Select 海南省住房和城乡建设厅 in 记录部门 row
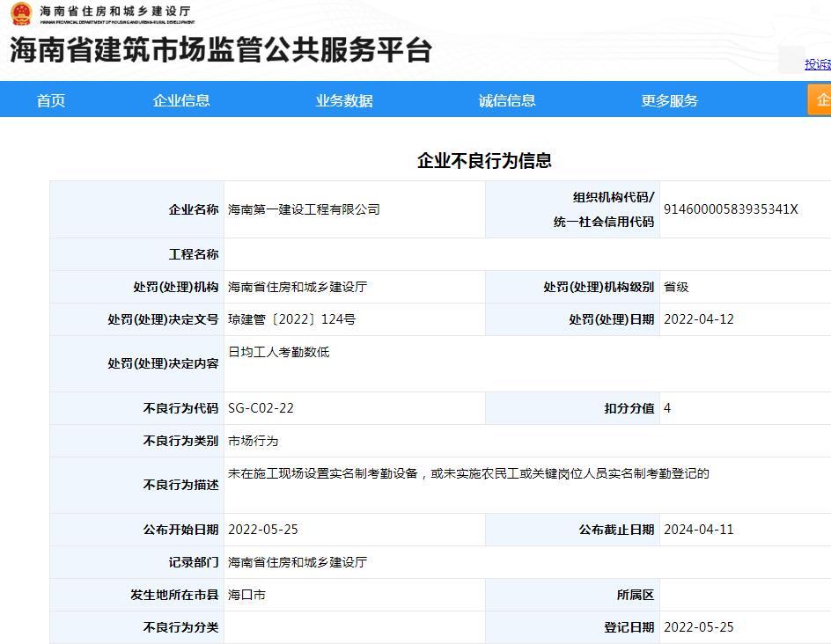 pyautogui.click(x=298, y=562)
